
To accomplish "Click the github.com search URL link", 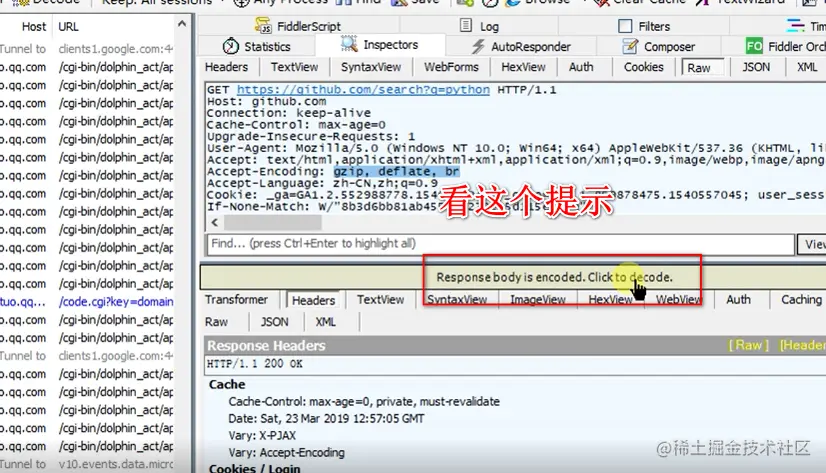I will pyautogui.click(x=363, y=90).
